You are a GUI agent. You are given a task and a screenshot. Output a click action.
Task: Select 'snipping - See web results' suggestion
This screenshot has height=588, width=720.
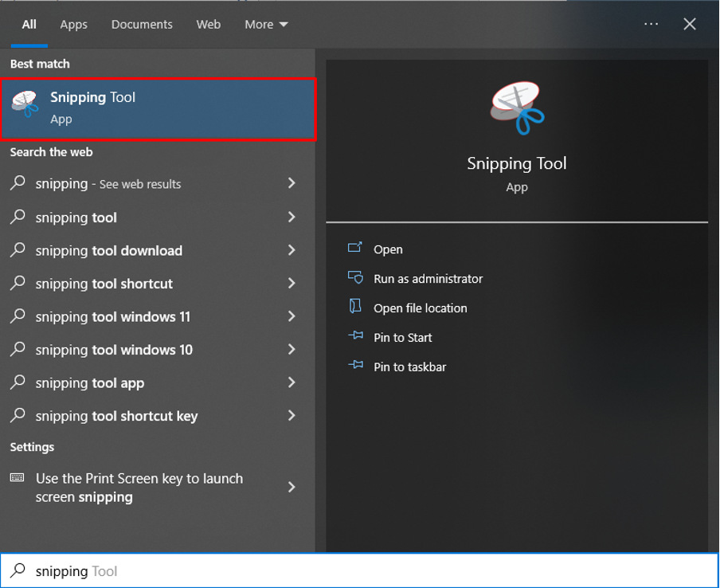point(158,183)
